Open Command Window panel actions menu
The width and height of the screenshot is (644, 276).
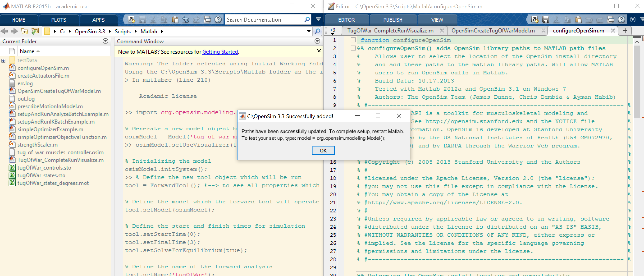pyautogui.click(x=317, y=41)
